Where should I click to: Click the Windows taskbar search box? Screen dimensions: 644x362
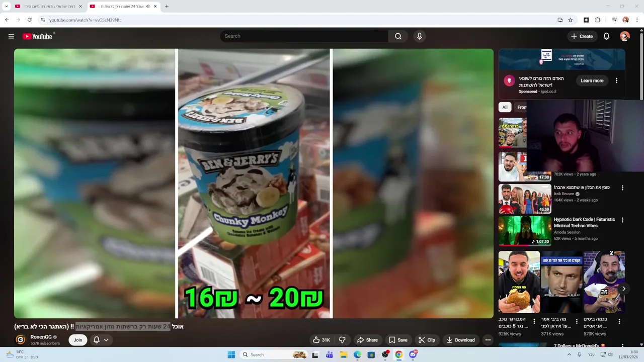pos(273,354)
